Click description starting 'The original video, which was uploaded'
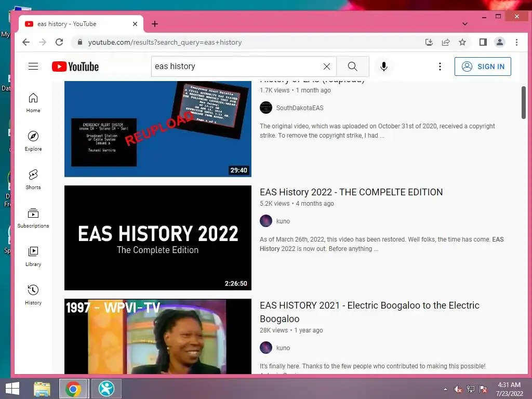Viewport: 532px width, 399px height. (377, 130)
